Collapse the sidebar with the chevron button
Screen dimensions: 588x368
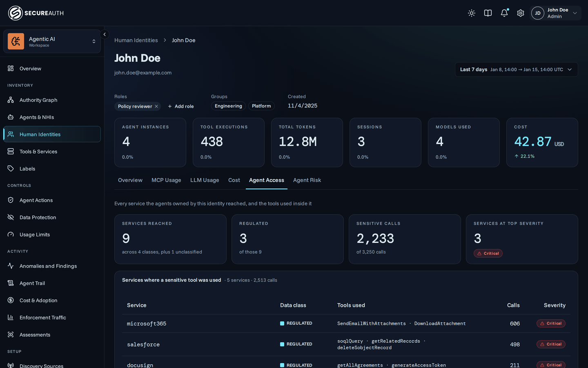pos(105,34)
